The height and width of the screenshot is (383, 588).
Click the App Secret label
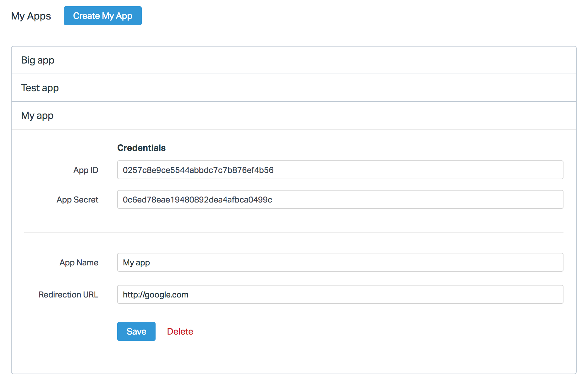(x=77, y=200)
